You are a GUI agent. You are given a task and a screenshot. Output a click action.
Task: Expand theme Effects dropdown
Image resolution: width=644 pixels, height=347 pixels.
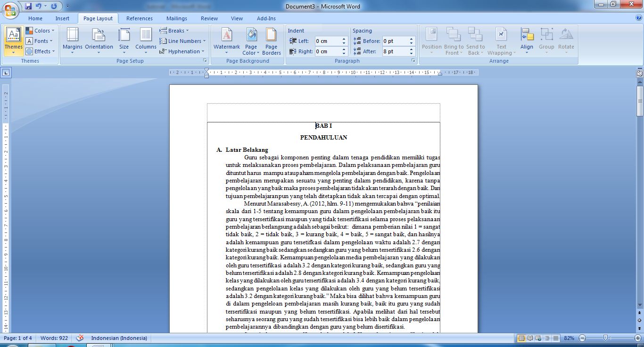[40, 51]
